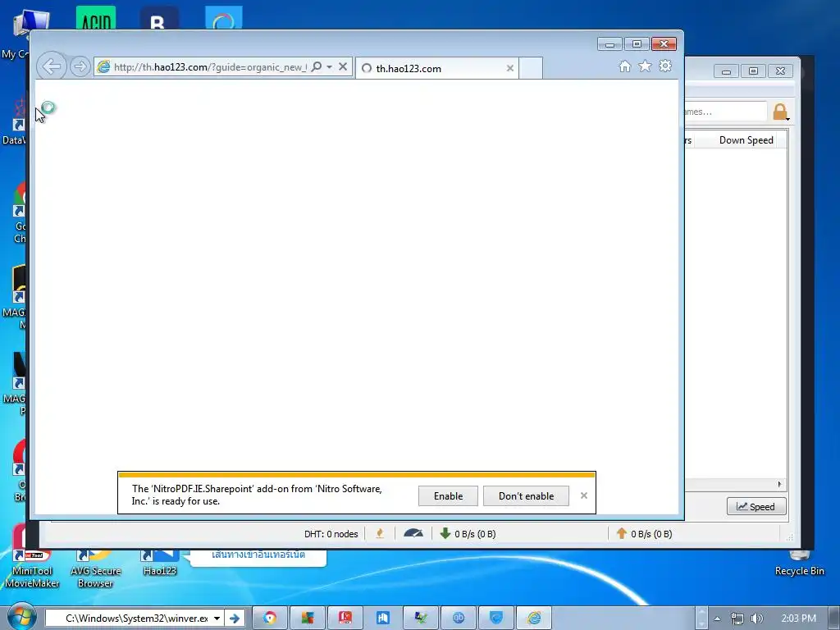Open the Internet Explorer Home icon
Viewport: 840px width, 630px height.
[624, 66]
